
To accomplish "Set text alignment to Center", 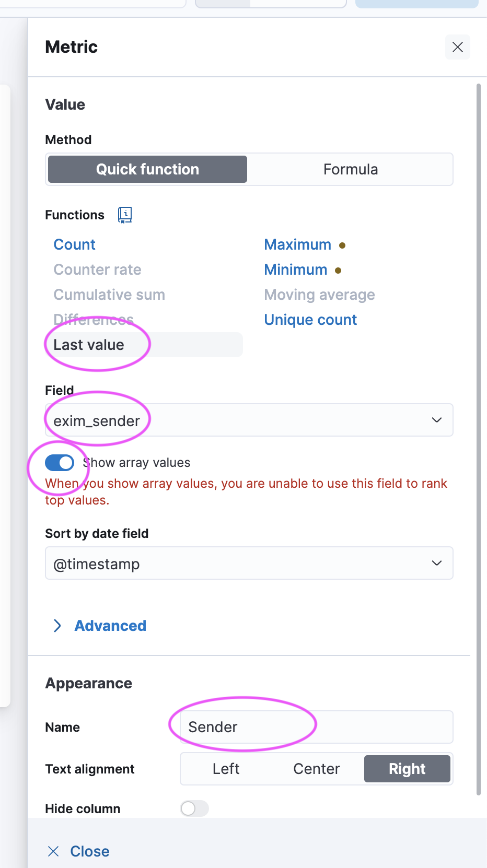I will [316, 769].
